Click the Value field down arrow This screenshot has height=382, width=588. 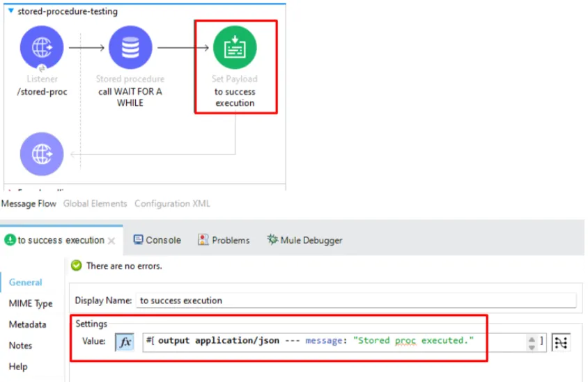[x=532, y=347]
